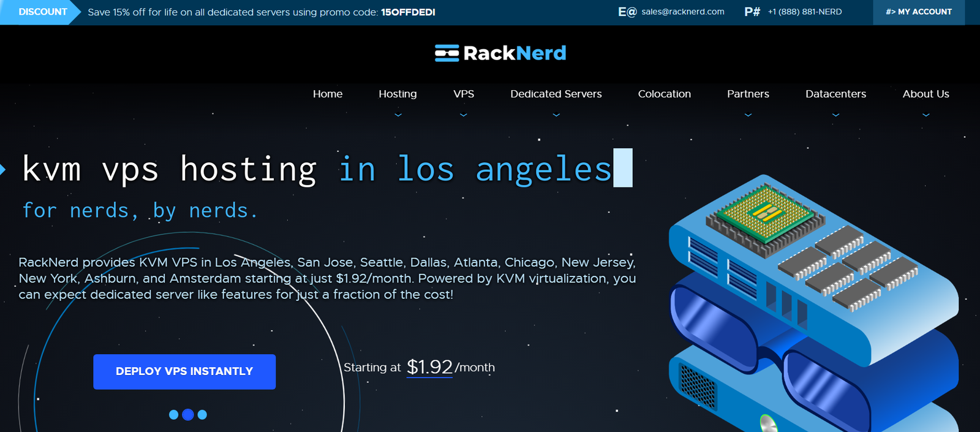Open the Datacenters menu item

pos(835,94)
